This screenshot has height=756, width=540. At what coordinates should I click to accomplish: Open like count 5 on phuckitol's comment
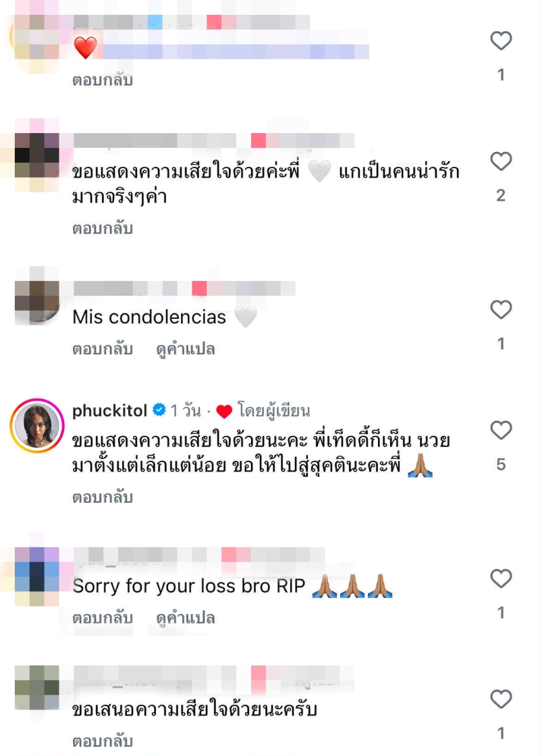pos(501,464)
